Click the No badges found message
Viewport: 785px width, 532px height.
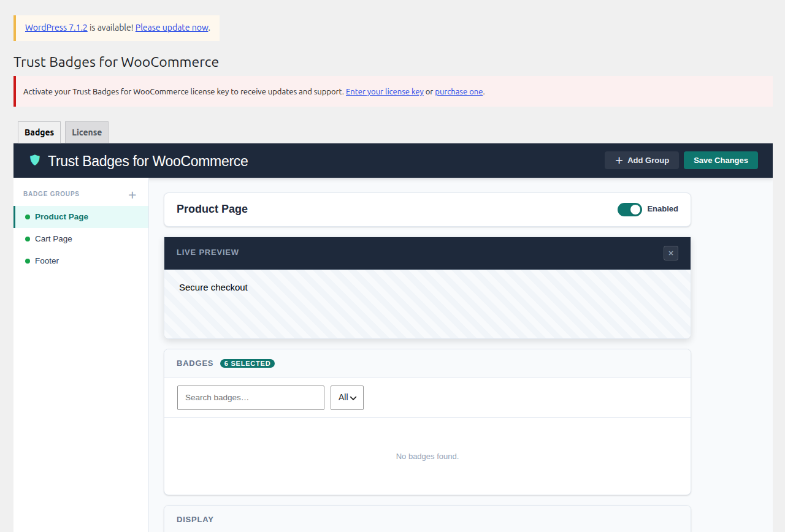coord(427,457)
